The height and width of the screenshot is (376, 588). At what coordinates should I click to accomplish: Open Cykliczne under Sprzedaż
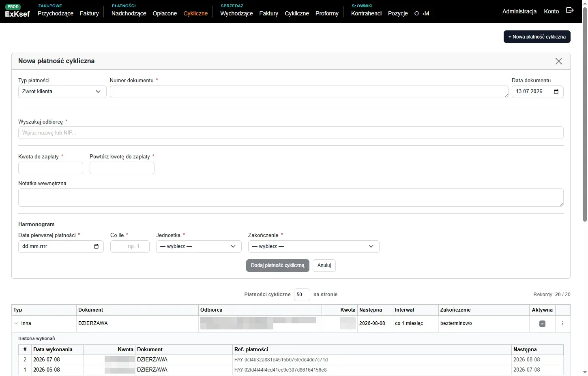pos(297,13)
